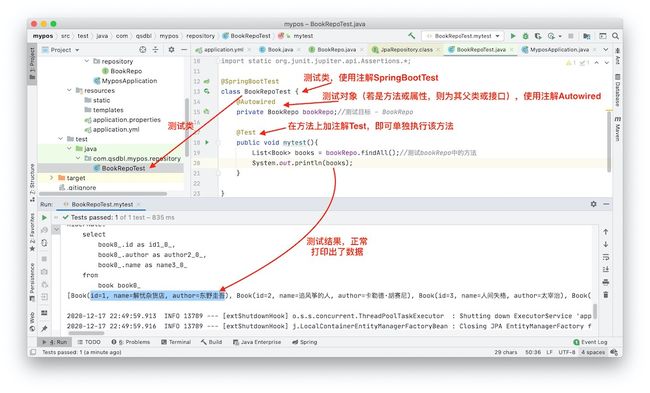Click the Debug bug icon in toolbar
Image resolution: width=650 pixels, height=393 pixels.
tap(525, 36)
